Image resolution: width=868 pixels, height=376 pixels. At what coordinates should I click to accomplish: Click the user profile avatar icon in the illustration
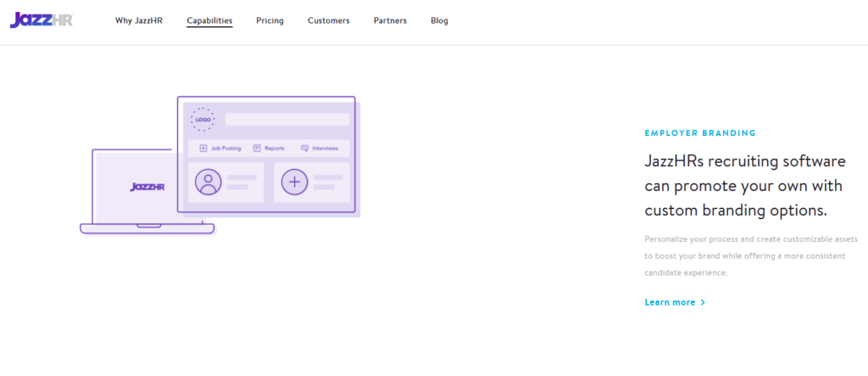(x=209, y=182)
